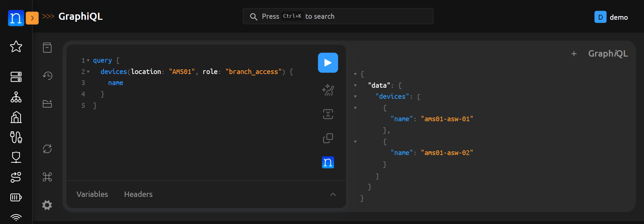Viewport: 644px width, 224px height.
Task: Click the Re-fetch GraphQL schema icon
Action: pos(47,149)
